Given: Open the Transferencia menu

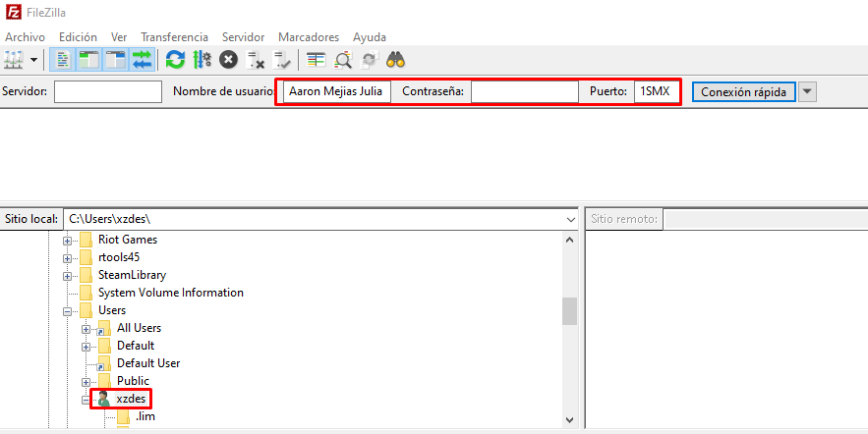Looking at the screenshot, I should (x=175, y=36).
